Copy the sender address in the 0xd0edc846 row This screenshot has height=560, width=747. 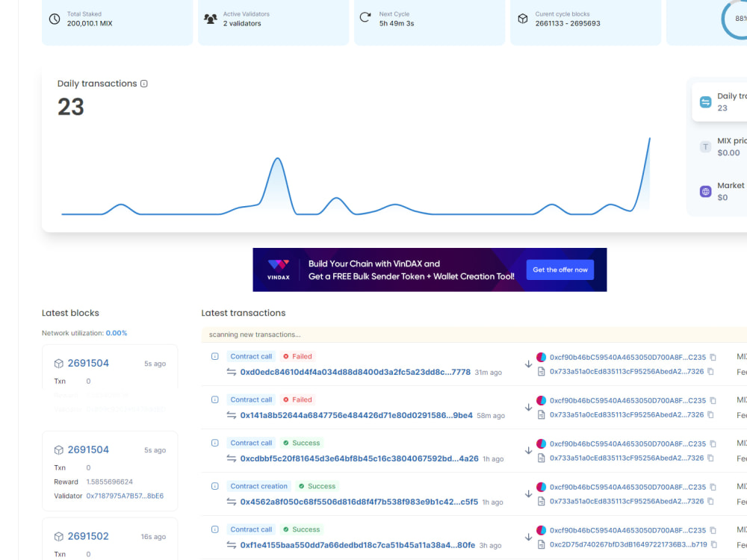click(713, 357)
